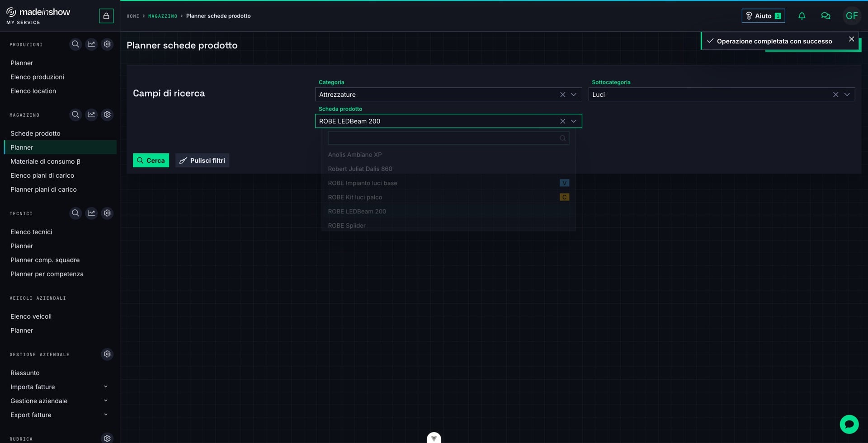Screen dimensions: 868x443
Task: Select ROBE LEDBeam 200 list option
Action: click(x=448, y=211)
